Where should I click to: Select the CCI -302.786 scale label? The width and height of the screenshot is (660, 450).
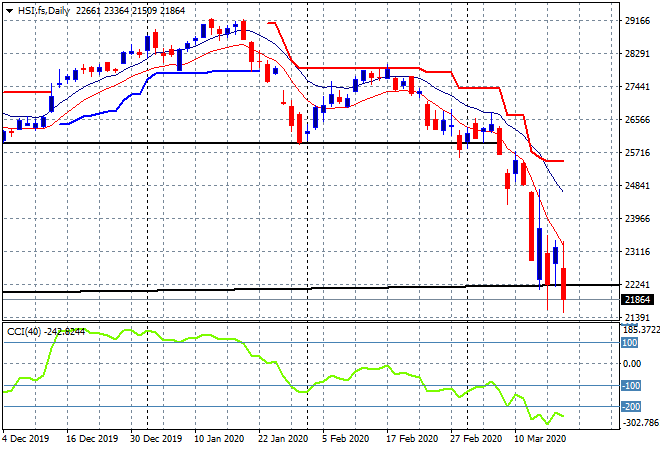click(x=641, y=422)
